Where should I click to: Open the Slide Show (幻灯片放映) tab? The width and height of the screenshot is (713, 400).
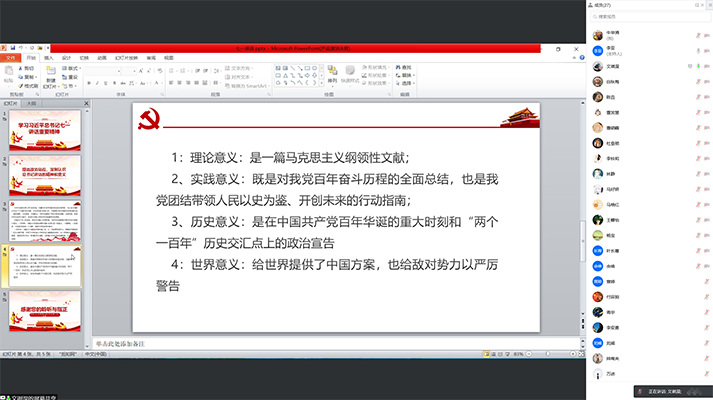tap(129, 58)
